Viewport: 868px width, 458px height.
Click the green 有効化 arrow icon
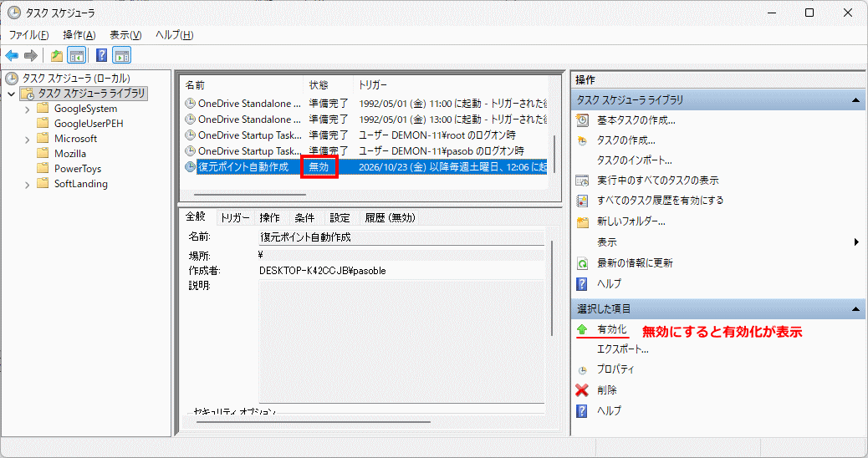click(x=582, y=329)
